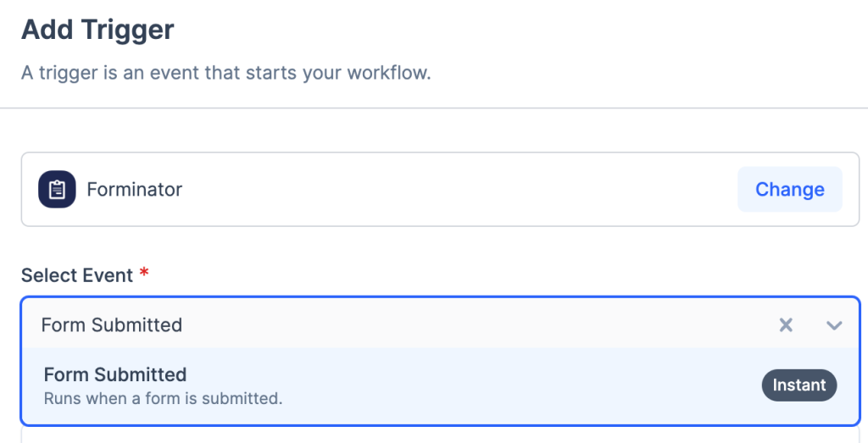Click the Forminator app name label

click(x=135, y=189)
